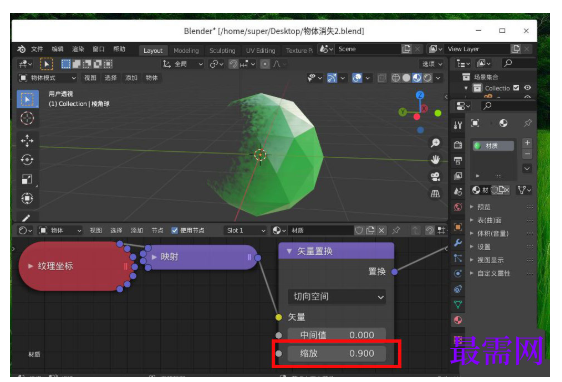
Task: Switch perspective/orthographic with the grid gizmo
Action: pyautogui.click(x=435, y=194)
